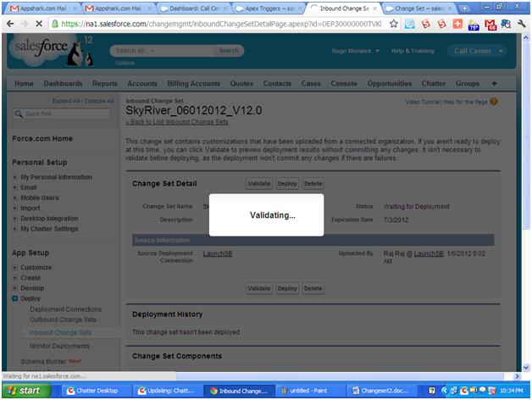
Task: Click Deploy beside Change Set Detail heading
Action: pos(287,184)
